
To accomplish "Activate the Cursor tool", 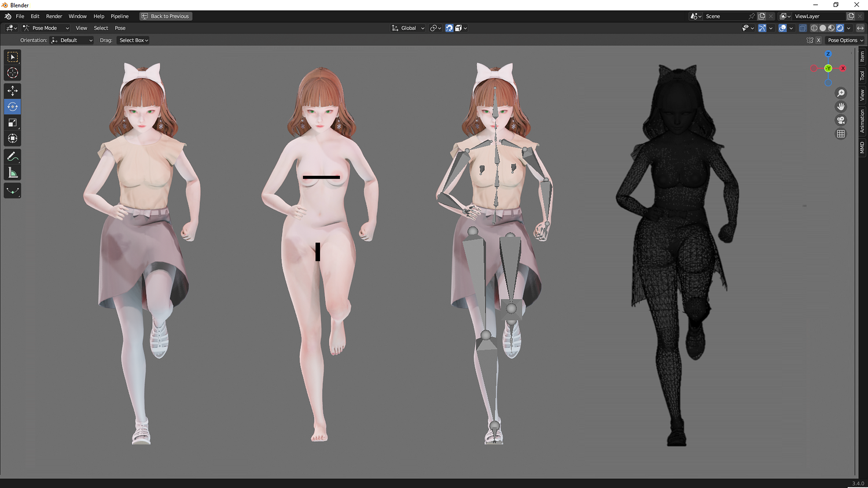I will pyautogui.click(x=12, y=73).
